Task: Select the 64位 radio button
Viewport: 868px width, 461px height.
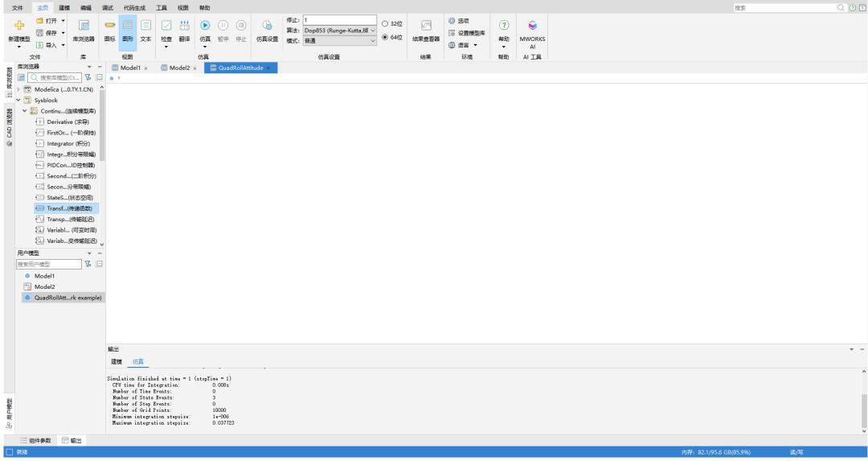Action: (385, 37)
